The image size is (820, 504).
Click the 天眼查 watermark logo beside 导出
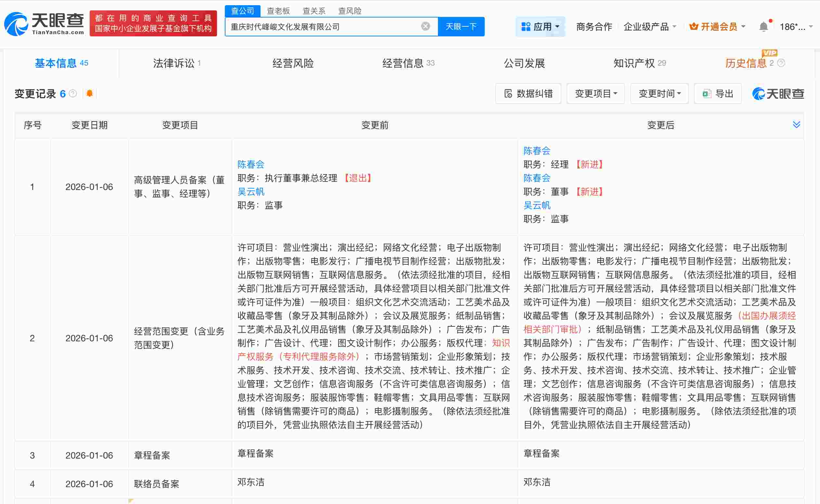point(778,94)
